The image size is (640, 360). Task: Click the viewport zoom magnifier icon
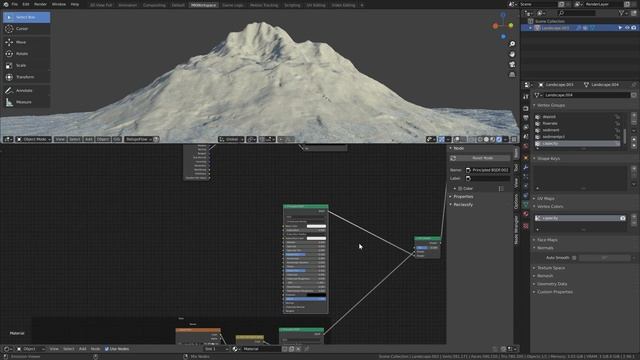click(512, 44)
